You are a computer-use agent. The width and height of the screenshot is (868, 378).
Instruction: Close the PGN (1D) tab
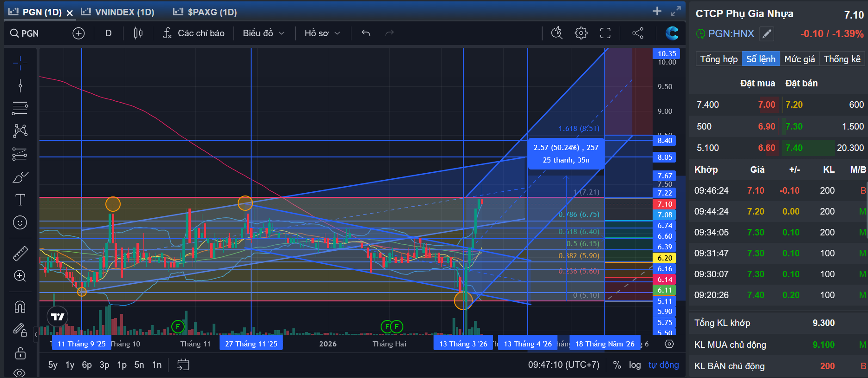pyautogui.click(x=70, y=13)
